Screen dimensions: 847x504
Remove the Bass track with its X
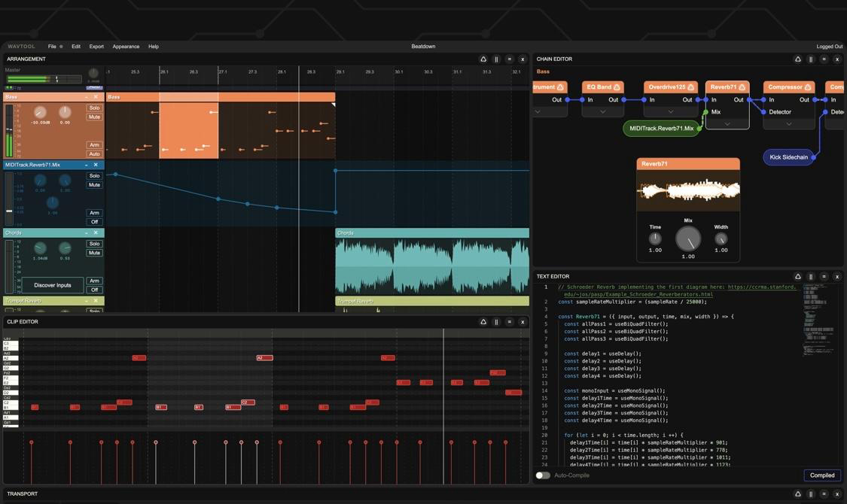[96, 97]
